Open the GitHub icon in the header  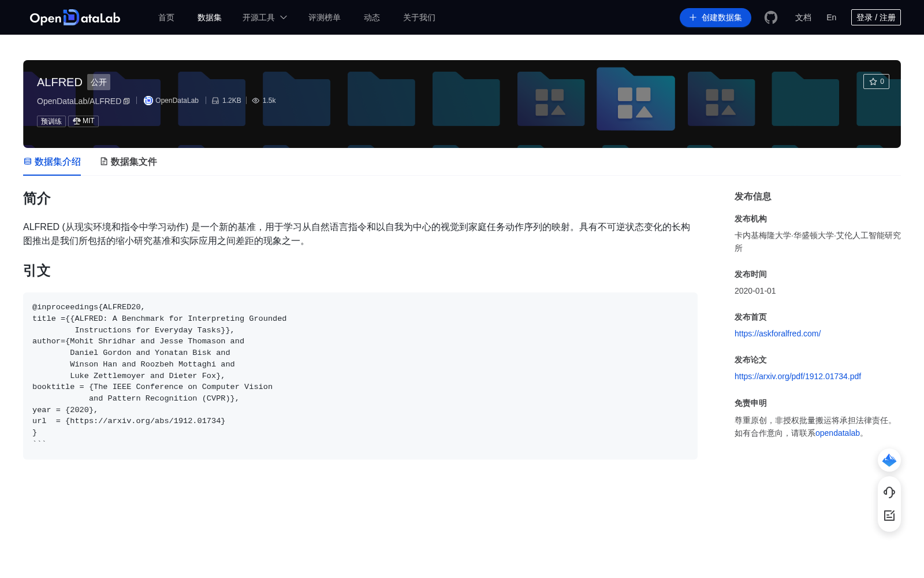tap(771, 17)
